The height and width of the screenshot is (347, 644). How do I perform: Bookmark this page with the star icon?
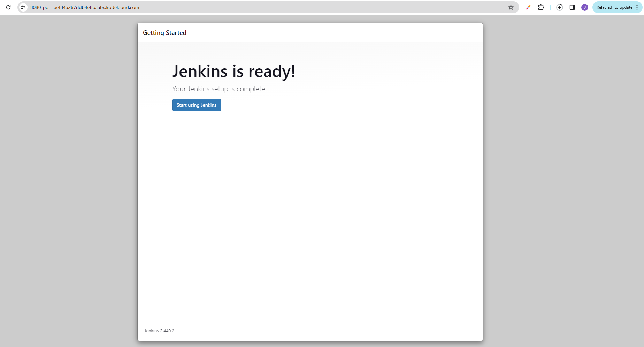511,7
